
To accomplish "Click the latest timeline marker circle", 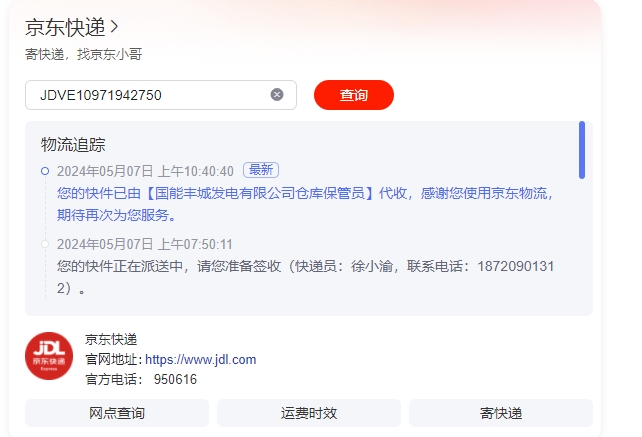I will click(x=45, y=171).
